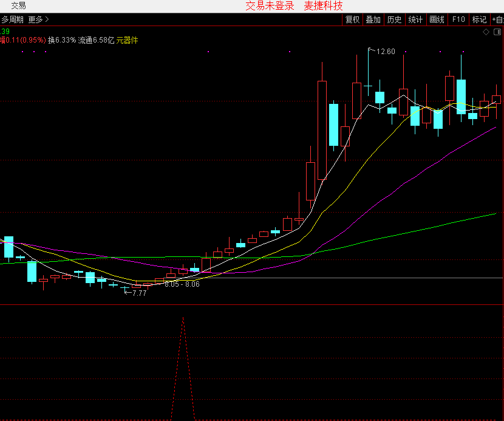The image size is (504, 421).
Task: Click the 麦捷科技 stock name title
Action: pyautogui.click(x=323, y=6)
